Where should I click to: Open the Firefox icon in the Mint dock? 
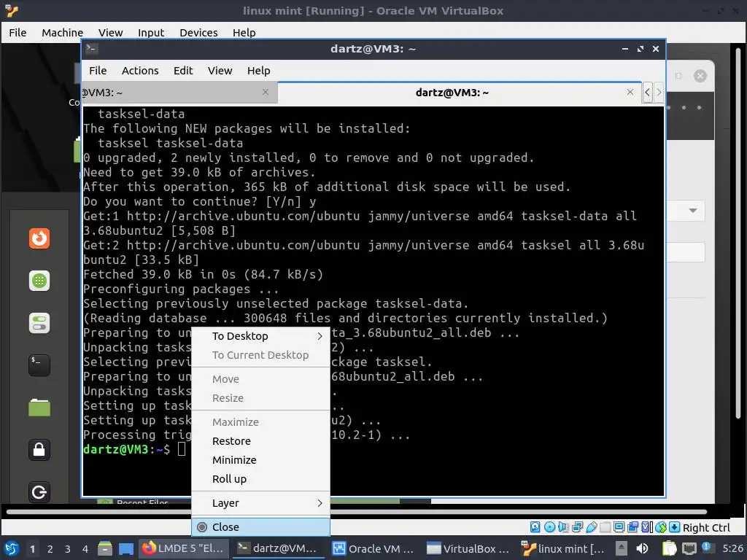click(39, 238)
